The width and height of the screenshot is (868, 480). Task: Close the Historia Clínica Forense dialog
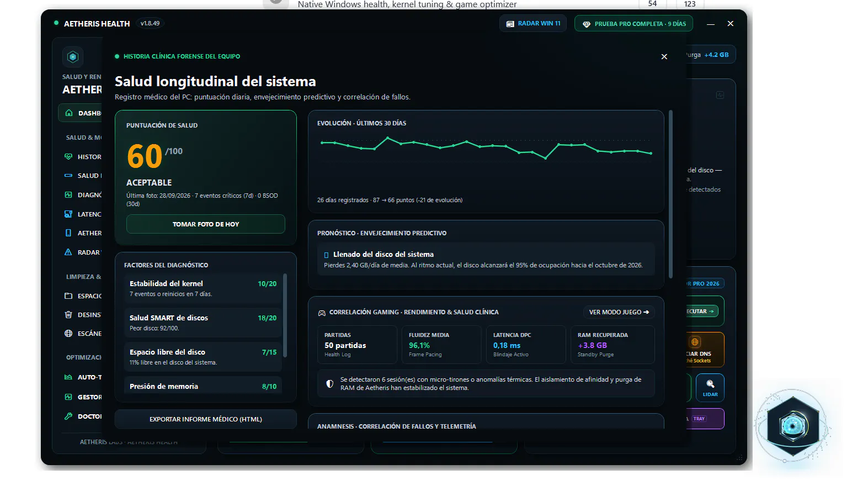[x=664, y=56]
